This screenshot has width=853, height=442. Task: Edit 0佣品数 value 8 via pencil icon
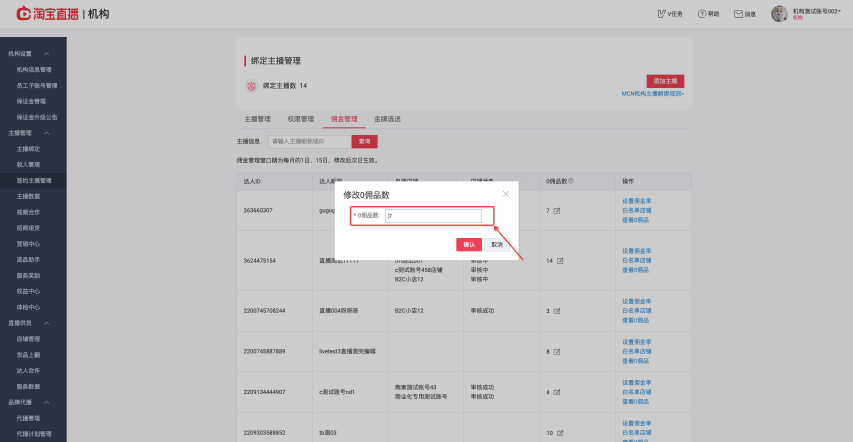[x=557, y=352]
